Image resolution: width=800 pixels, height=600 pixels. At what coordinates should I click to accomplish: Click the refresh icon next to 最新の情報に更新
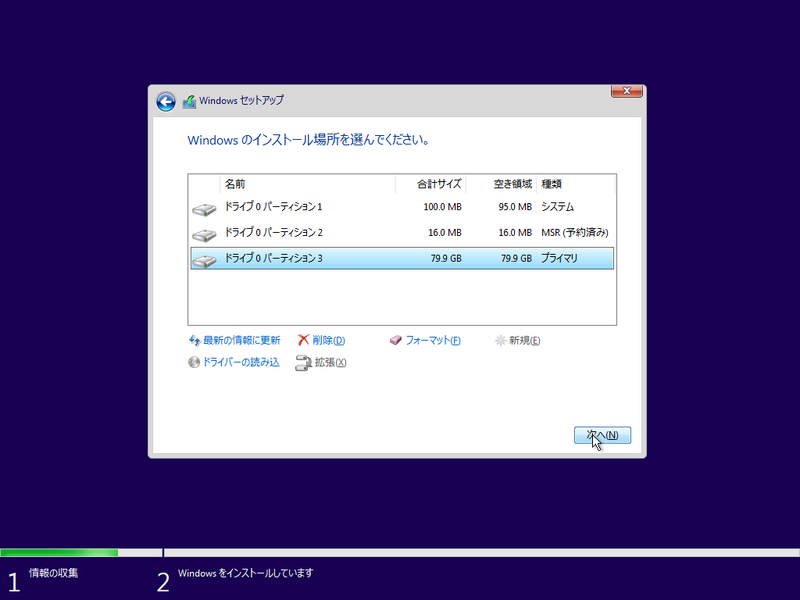pos(195,340)
